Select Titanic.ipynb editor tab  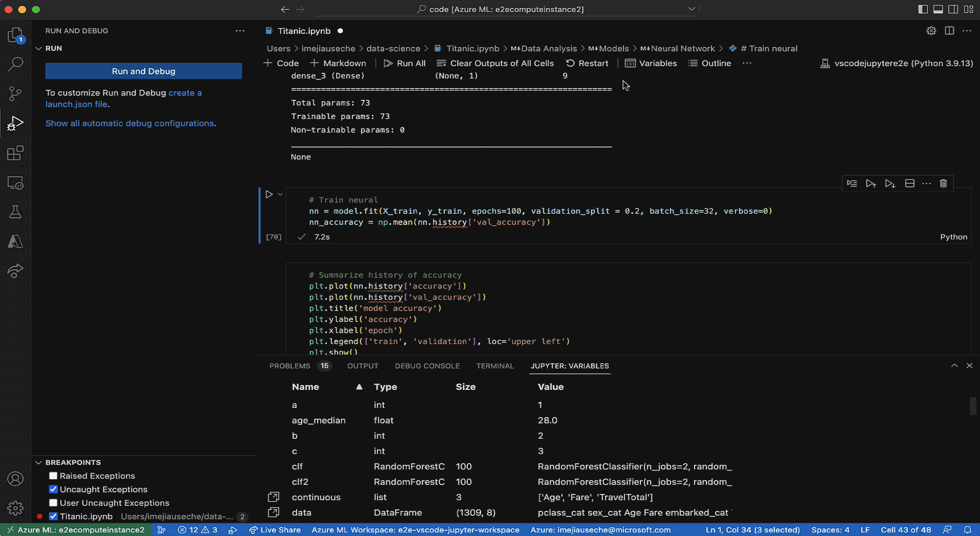304,31
